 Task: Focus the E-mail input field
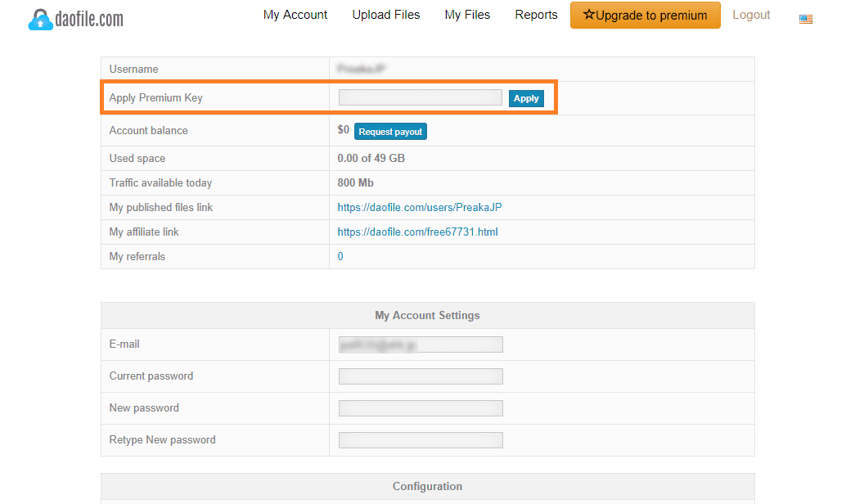click(421, 344)
